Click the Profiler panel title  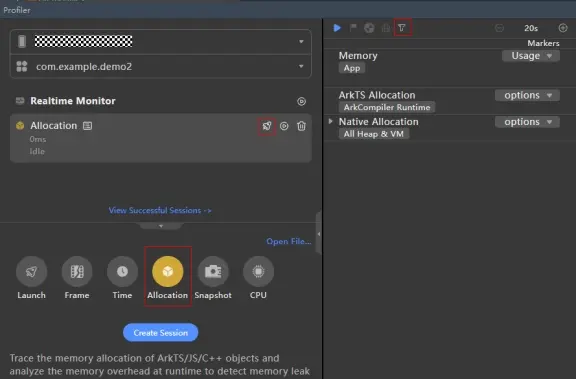pyautogui.click(x=17, y=10)
